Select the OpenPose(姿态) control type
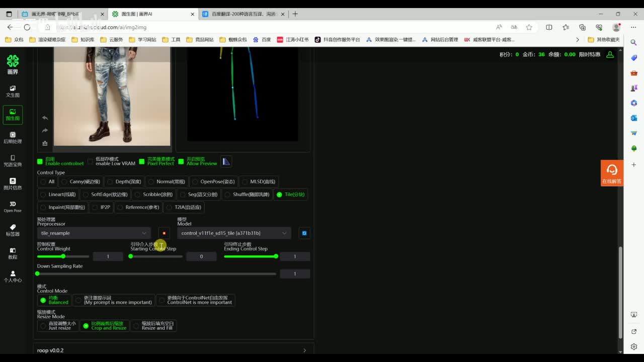644x362 pixels. [212, 182]
